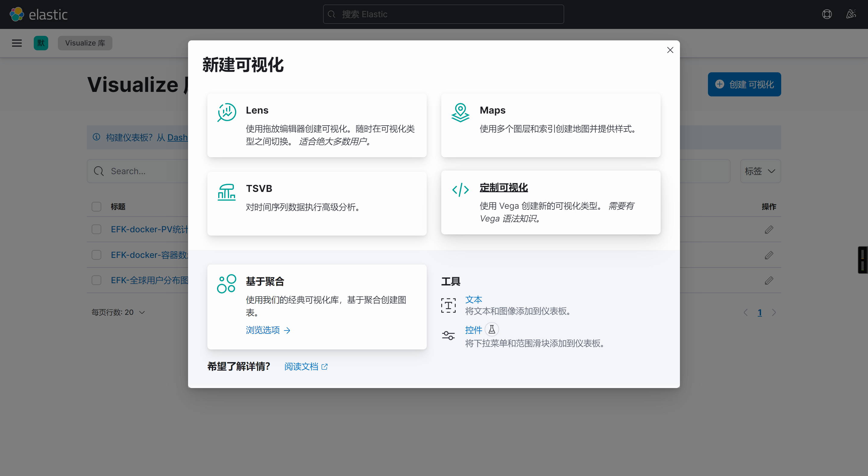The height and width of the screenshot is (476, 868).
Task: Open the newsfeed celebration icon
Action: [851, 14]
